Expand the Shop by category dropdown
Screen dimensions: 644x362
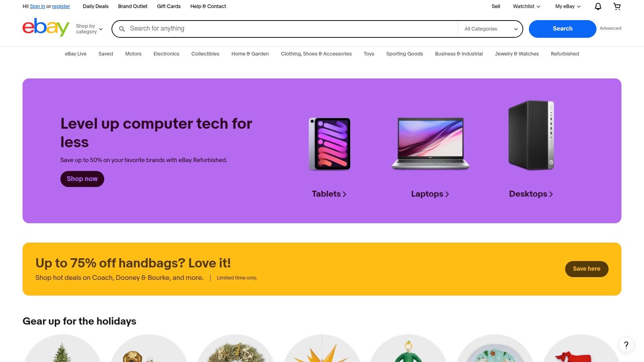point(89,29)
